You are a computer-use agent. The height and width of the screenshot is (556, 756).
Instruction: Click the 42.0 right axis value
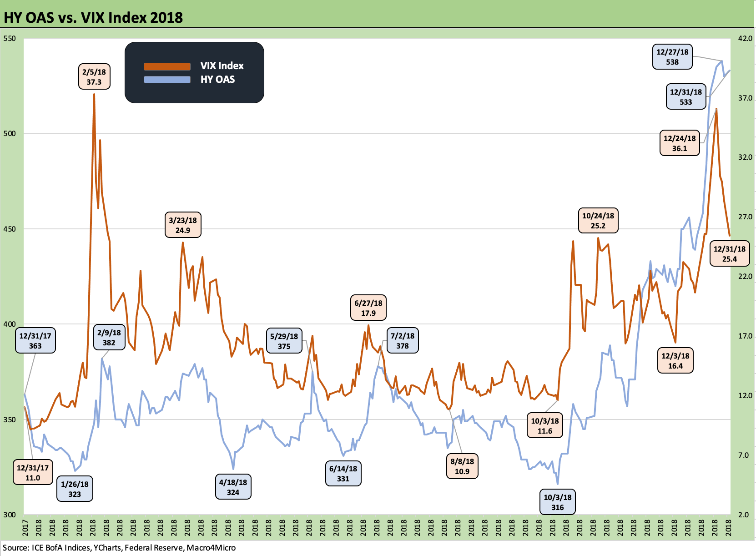745,38
